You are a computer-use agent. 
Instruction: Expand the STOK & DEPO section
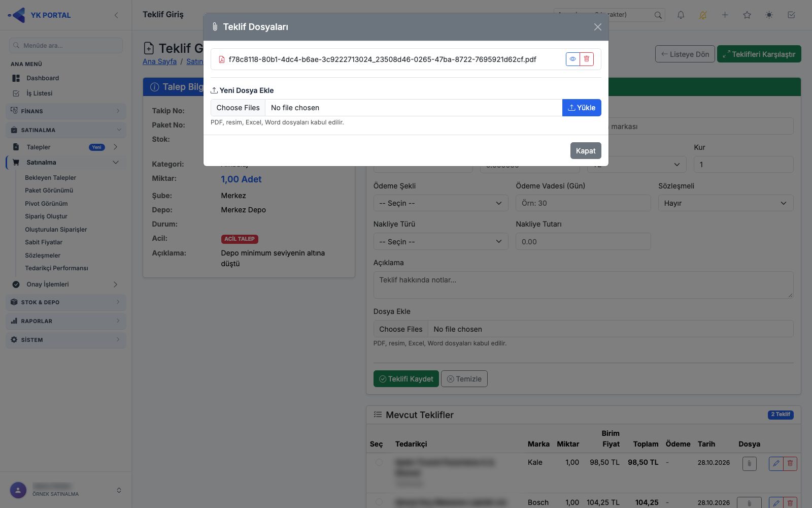(66, 302)
